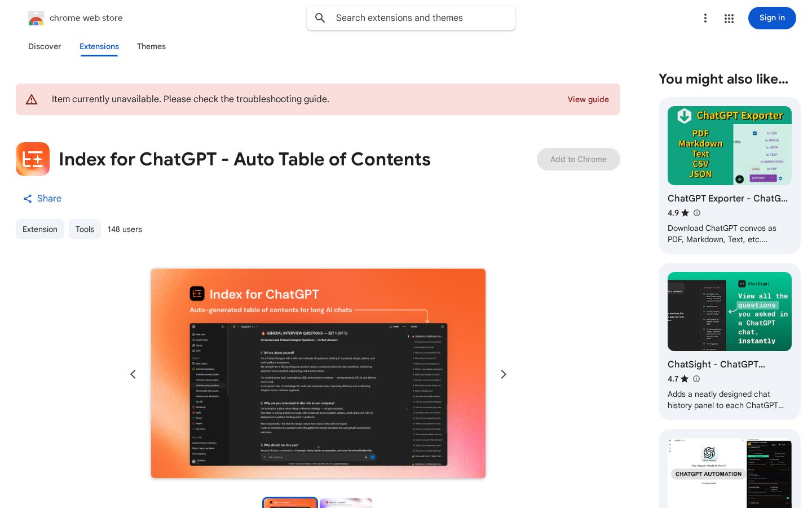The height and width of the screenshot is (508, 812).
Task: Select the second purple carousel thumbnail
Action: click(x=346, y=503)
